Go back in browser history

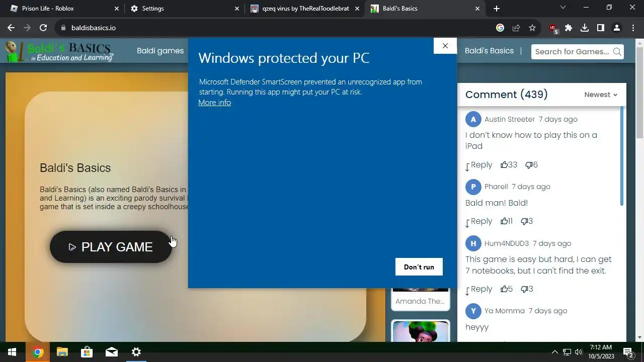[11, 28]
